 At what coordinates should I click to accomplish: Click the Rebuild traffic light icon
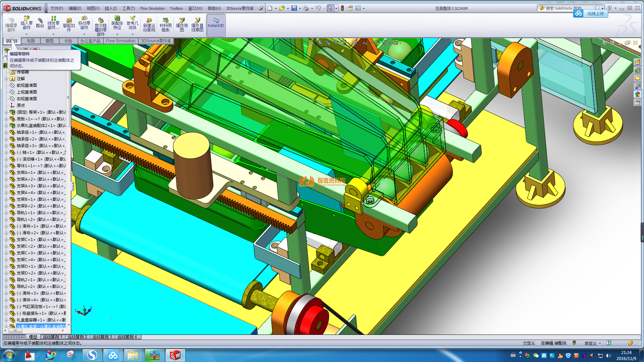point(342,8)
